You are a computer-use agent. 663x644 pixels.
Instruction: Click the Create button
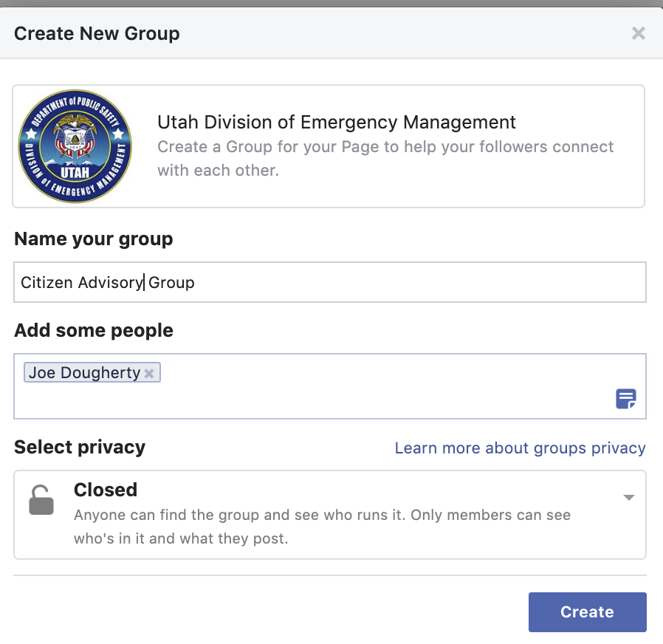click(587, 612)
